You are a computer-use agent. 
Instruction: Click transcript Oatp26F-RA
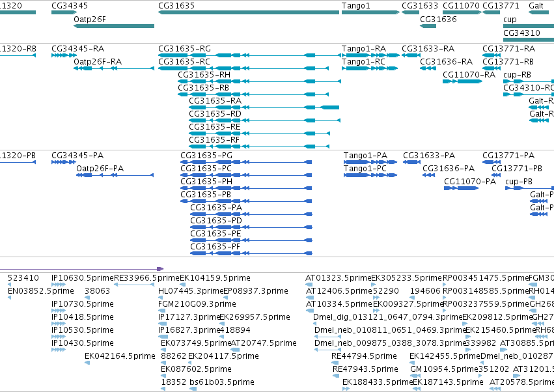tap(114, 68)
